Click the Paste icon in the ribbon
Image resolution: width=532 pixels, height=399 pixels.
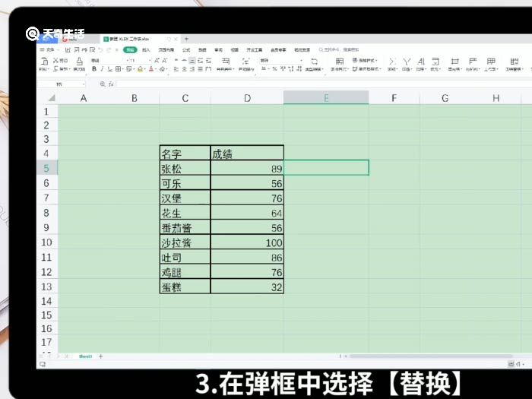pyautogui.click(x=44, y=61)
